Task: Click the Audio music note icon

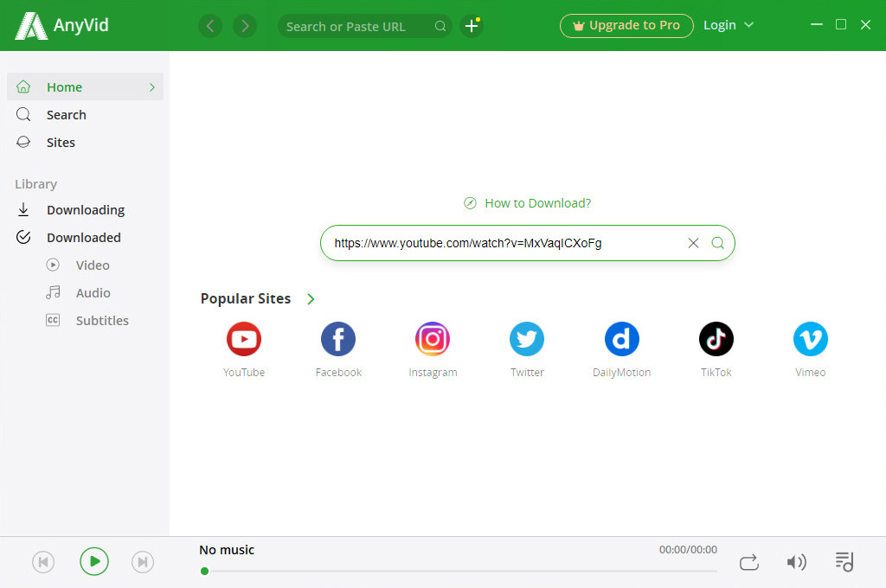Action: pos(53,292)
